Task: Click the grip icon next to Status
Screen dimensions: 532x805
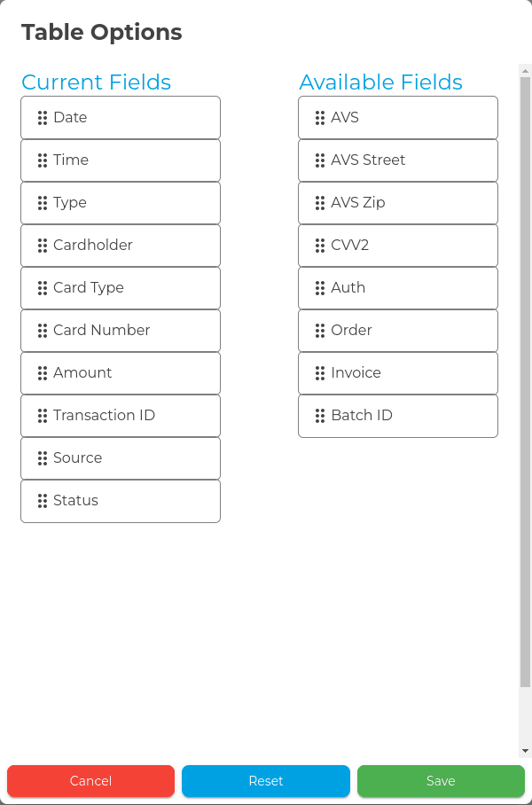Action: coord(43,501)
